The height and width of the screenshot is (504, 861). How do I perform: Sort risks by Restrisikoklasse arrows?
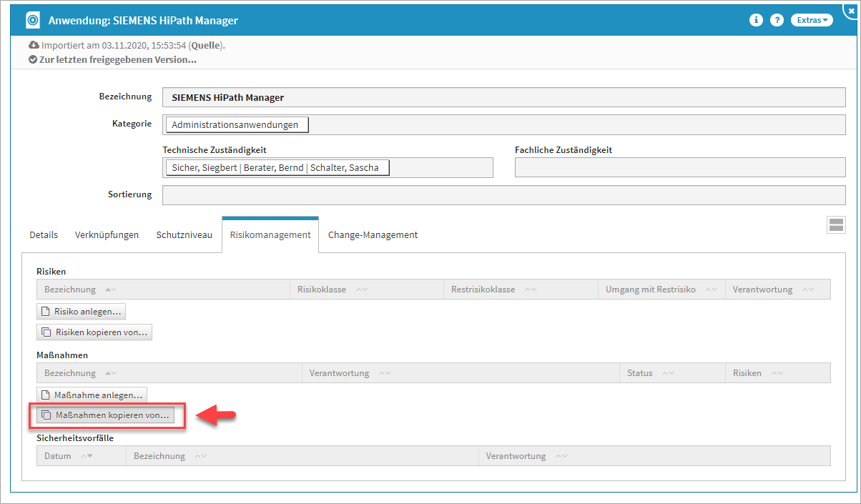[x=531, y=290]
